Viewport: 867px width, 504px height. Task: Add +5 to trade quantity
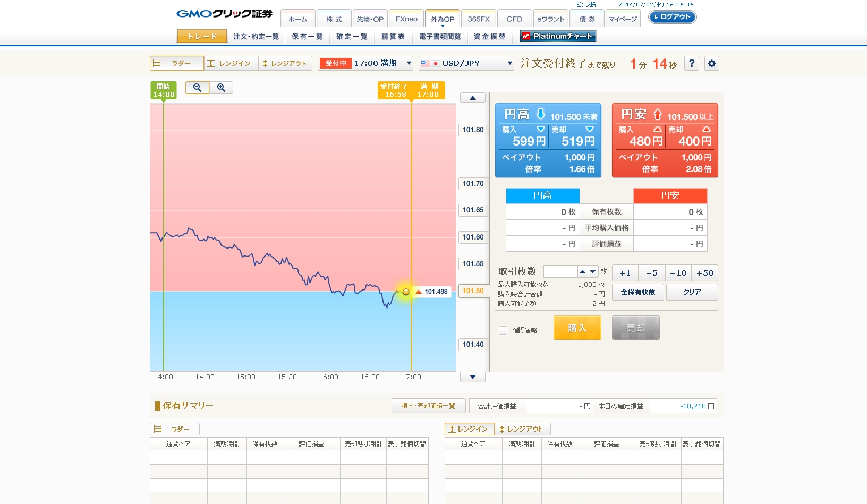[652, 273]
